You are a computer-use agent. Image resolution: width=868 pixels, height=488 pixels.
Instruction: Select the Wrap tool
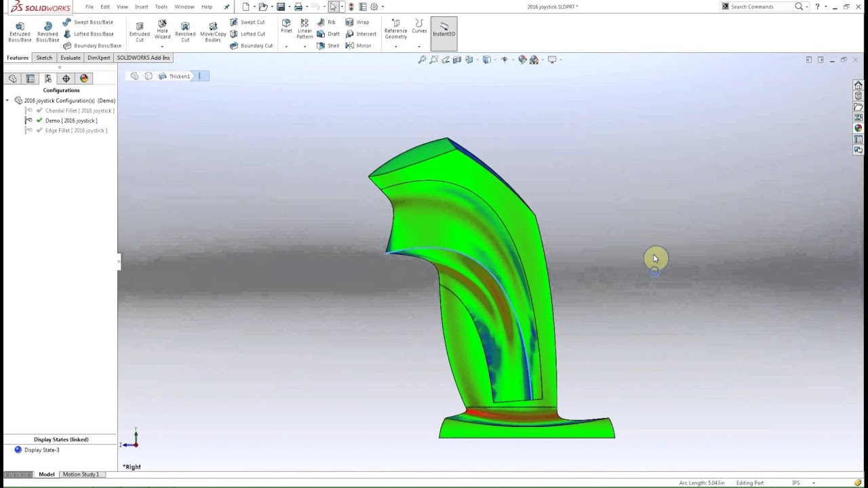coord(357,22)
